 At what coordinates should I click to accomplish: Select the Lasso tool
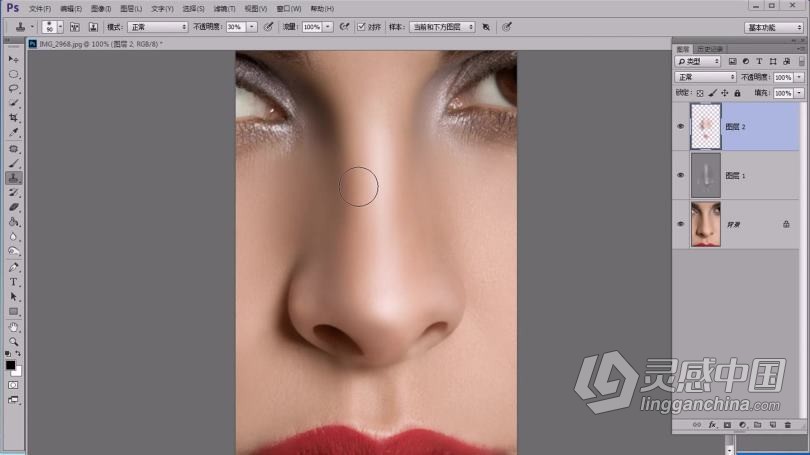pos(13,89)
